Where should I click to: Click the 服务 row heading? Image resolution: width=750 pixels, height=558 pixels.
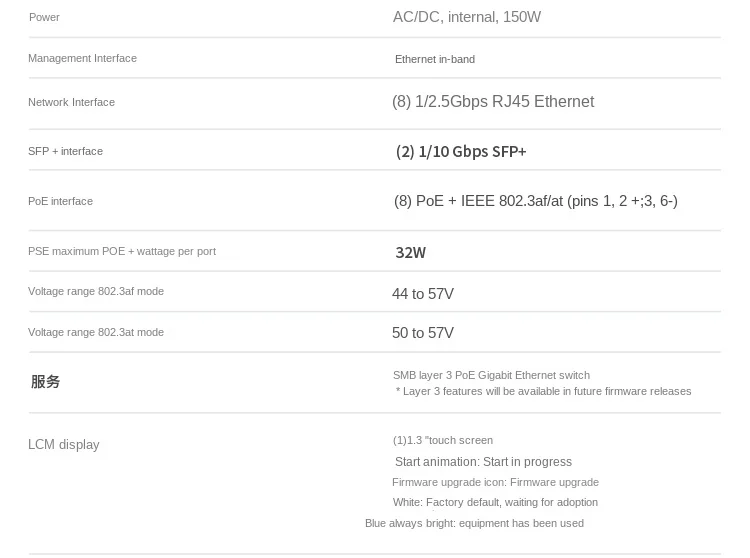(45, 381)
